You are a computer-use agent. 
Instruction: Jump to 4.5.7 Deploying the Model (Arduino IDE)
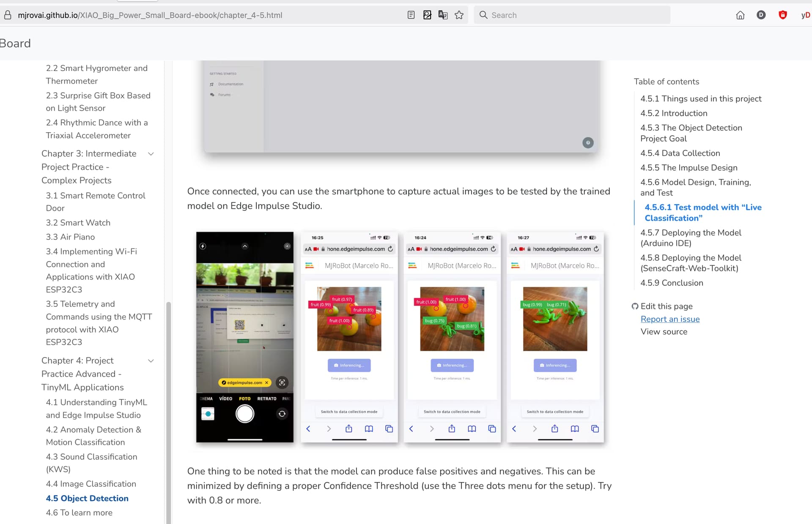point(691,238)
